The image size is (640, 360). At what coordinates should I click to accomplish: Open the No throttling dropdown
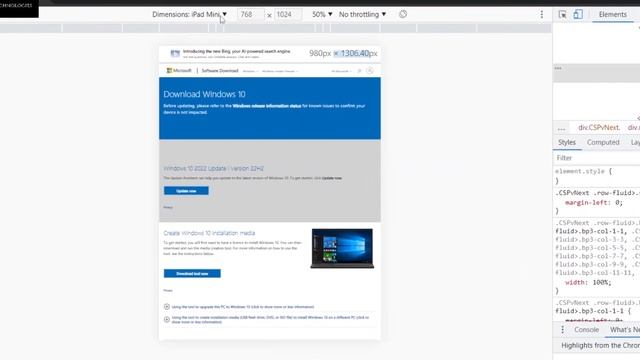pyautogui.click(x=362, y=14)
